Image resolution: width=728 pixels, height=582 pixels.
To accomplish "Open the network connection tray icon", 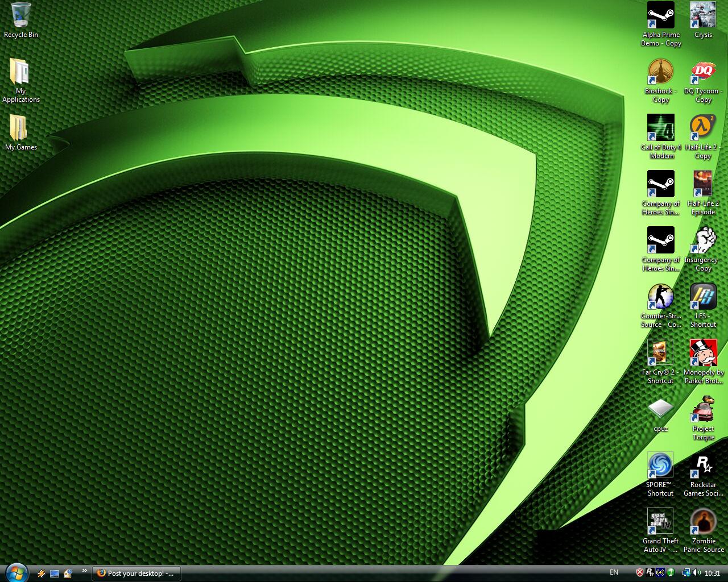I will tap(686, 573).
